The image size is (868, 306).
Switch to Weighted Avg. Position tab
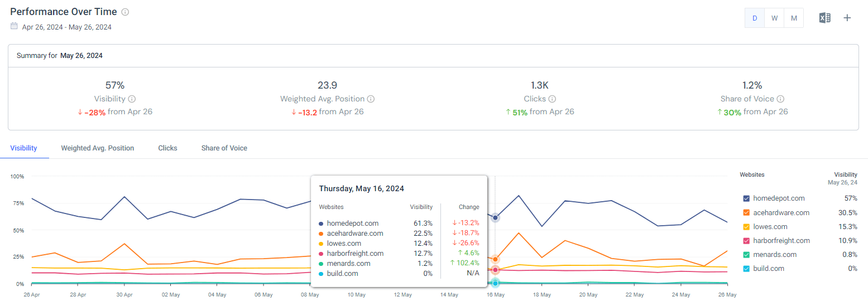(x=97, y=148)
